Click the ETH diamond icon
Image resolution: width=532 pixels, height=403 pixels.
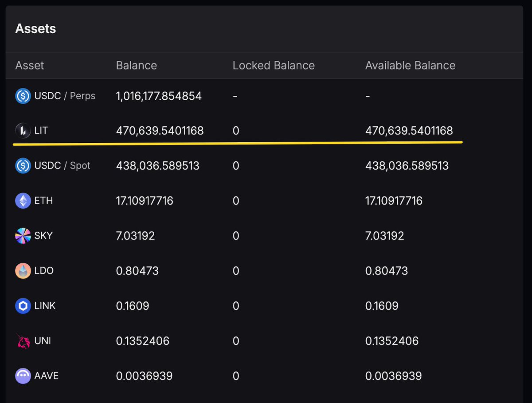pos(23,201)
